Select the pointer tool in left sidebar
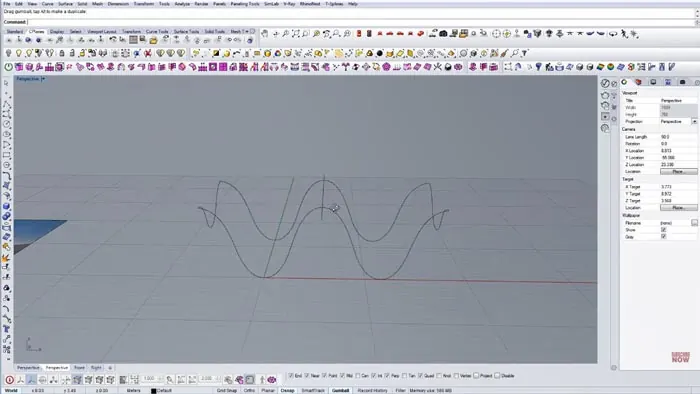Screen dimensions: 700x394 pyautogui.click(x=6, y=83)
